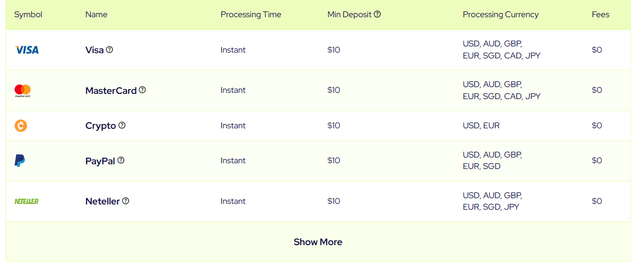Select the PayPal payment method name
This screenshot has width=644, height=266.
[x=100, y=161]
